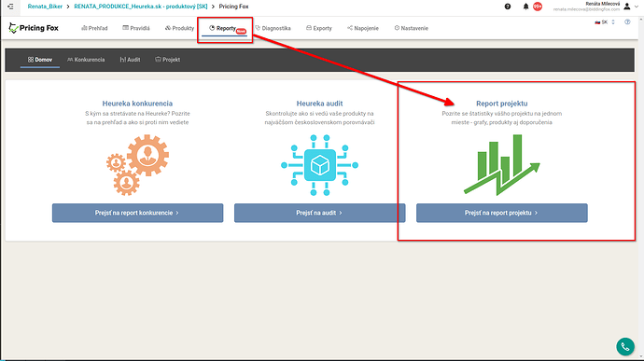Open the Pravidlá tab
The image size is (644, 361).
pyautogui.click(x=136, y=28)
